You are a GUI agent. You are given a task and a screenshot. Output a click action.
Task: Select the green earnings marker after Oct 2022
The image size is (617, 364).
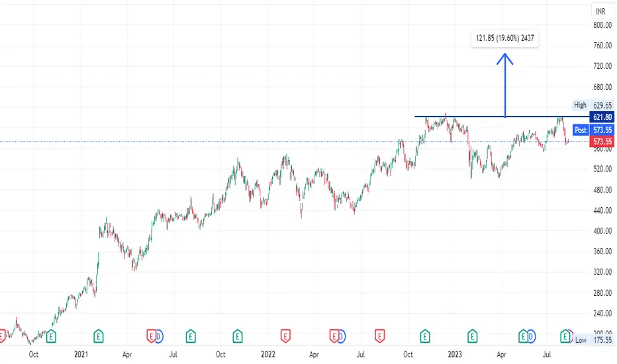(x=425, y=336)
